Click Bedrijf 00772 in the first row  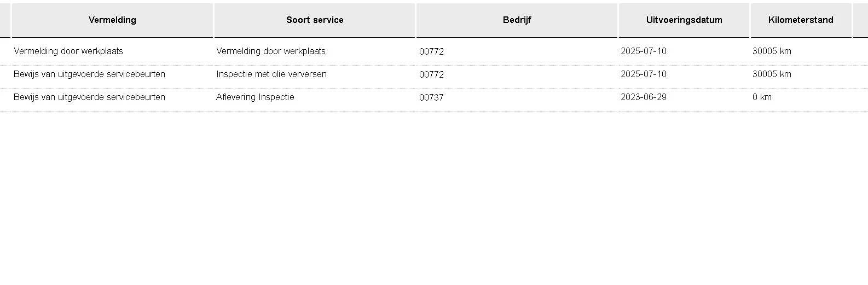[x=431, y=52]
